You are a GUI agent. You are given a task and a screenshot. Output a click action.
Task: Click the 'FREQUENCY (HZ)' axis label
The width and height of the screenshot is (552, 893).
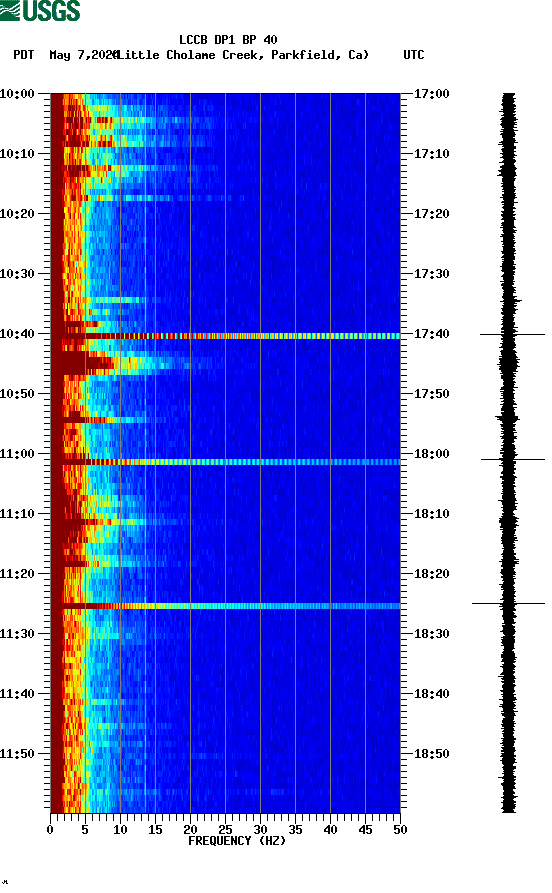[x=237, y=841]
